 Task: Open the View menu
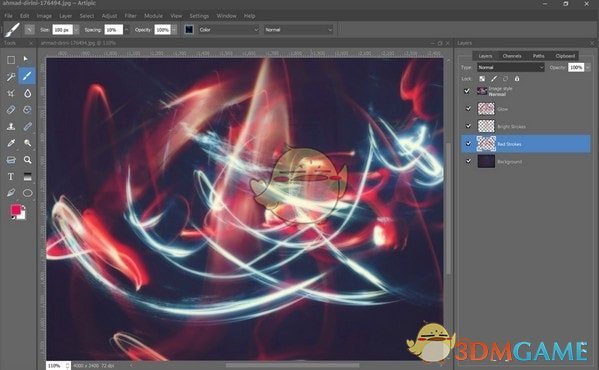(x=176, y=16)
